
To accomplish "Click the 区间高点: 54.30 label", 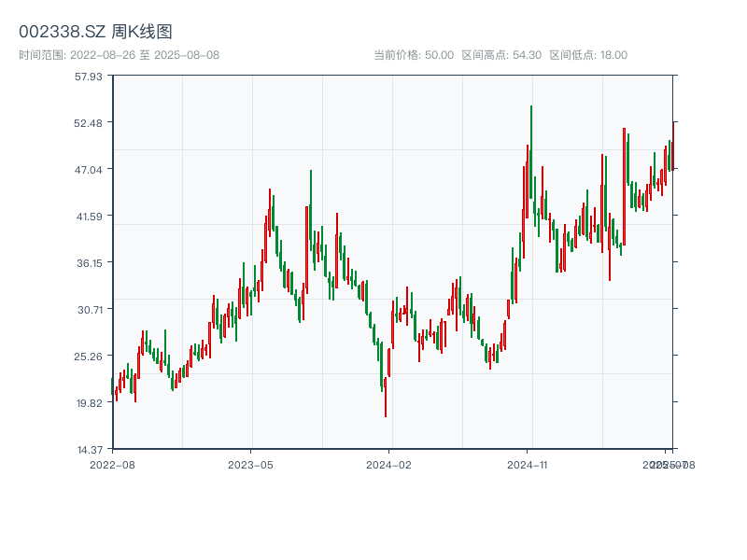I will (x=501, y=55).
